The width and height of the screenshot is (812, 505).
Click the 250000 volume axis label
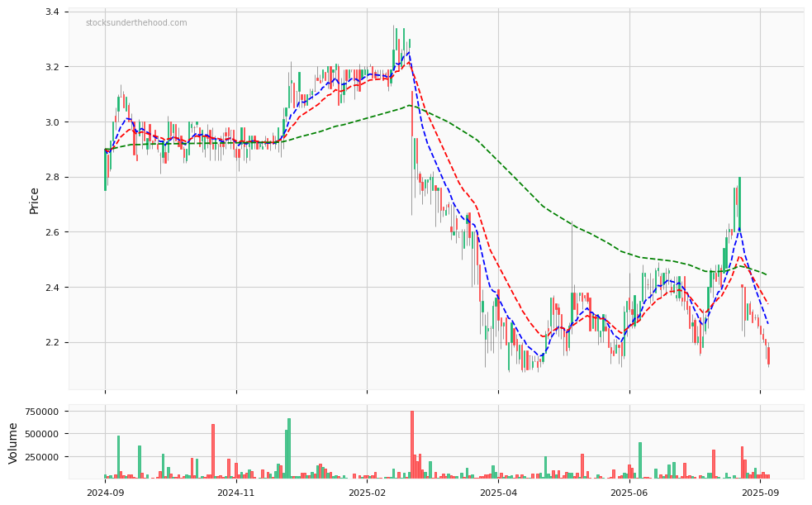(x=42, y=457)
